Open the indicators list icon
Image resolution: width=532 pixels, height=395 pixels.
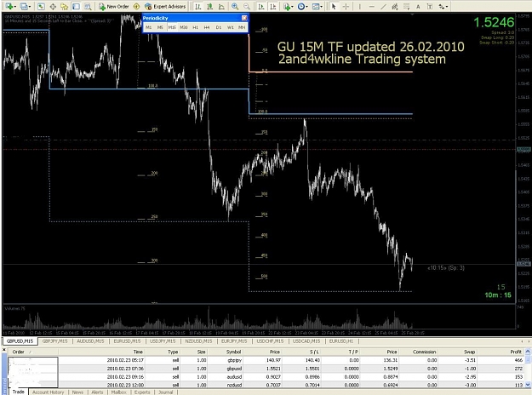[287, 7]
